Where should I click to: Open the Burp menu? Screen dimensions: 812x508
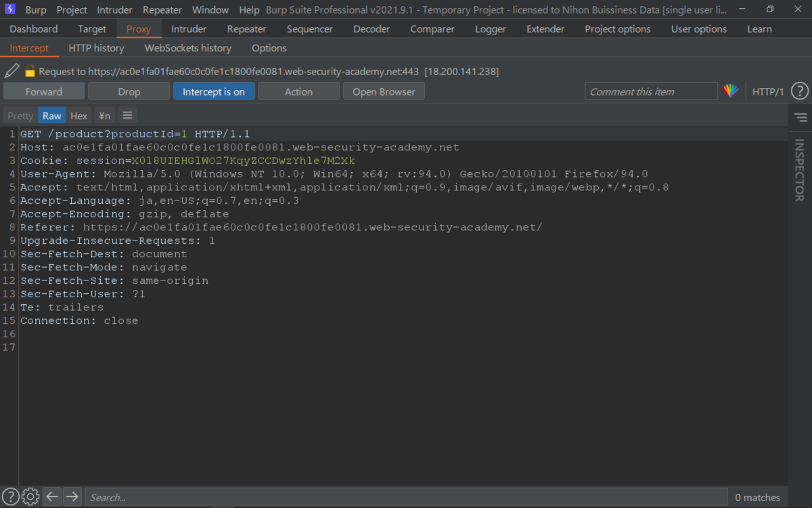coord(36,9)
